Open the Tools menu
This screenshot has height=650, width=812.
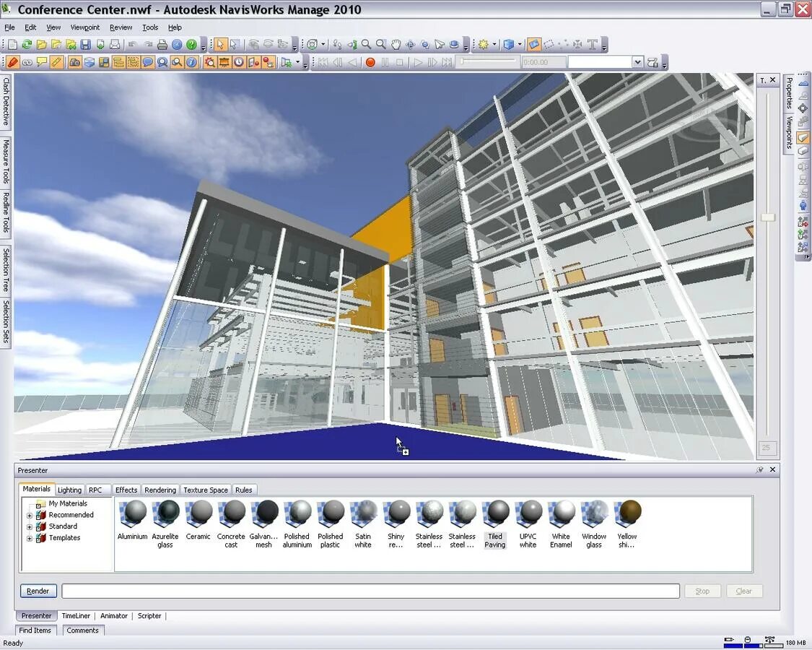click(150, 27)
